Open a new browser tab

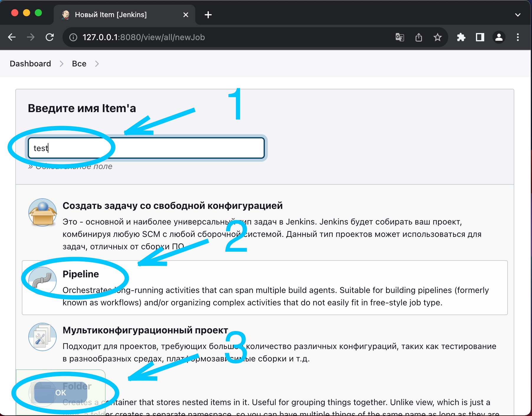[x=208, y=15]
